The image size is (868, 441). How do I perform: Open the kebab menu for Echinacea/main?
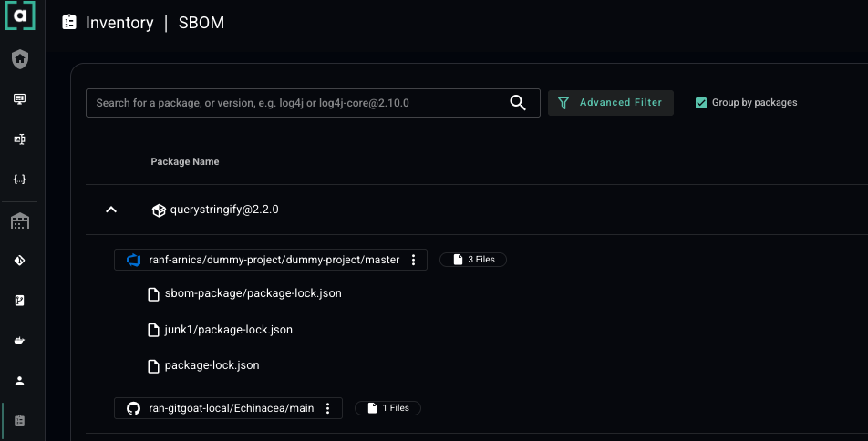coord(327,408)
